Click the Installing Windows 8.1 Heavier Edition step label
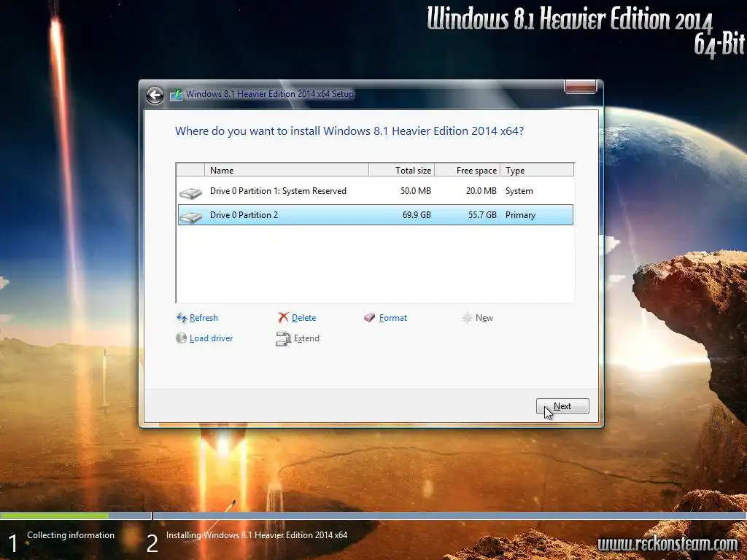This screenshot has width=747, height=560. (x=256, y=534)
